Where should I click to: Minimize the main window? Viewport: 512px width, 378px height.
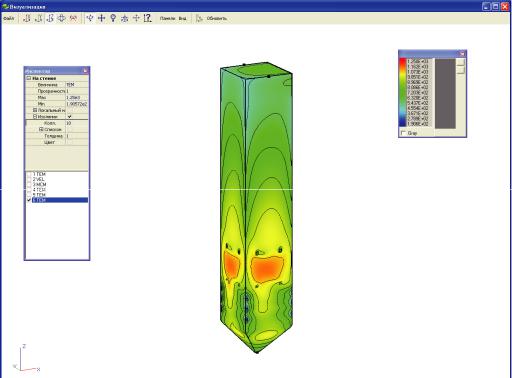[x=486, y=6]
